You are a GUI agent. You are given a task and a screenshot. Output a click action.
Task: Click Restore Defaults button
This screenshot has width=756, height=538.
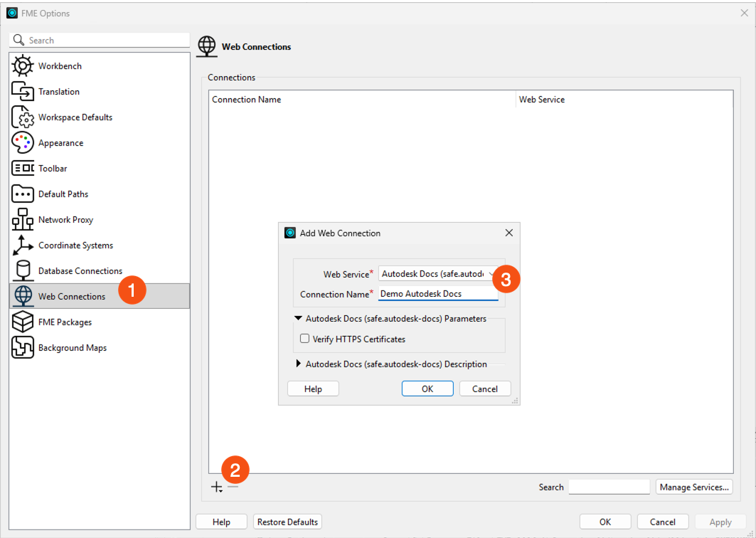point(287,522)
